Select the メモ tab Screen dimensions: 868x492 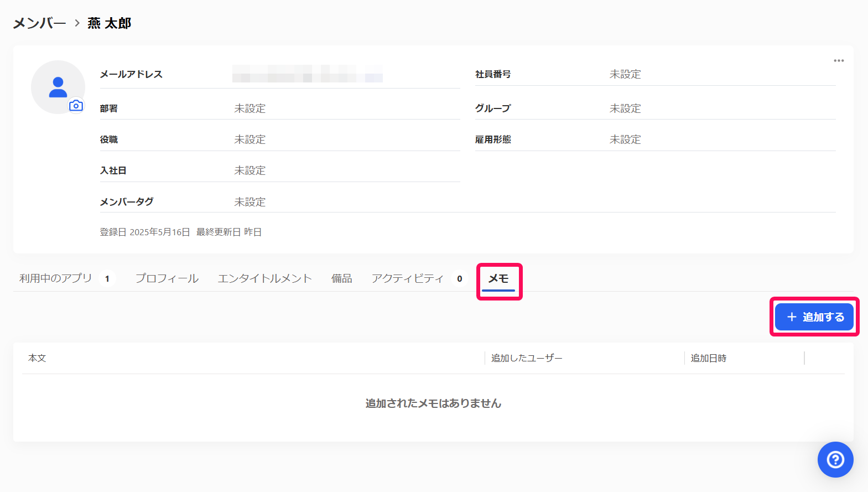[498, 278]
